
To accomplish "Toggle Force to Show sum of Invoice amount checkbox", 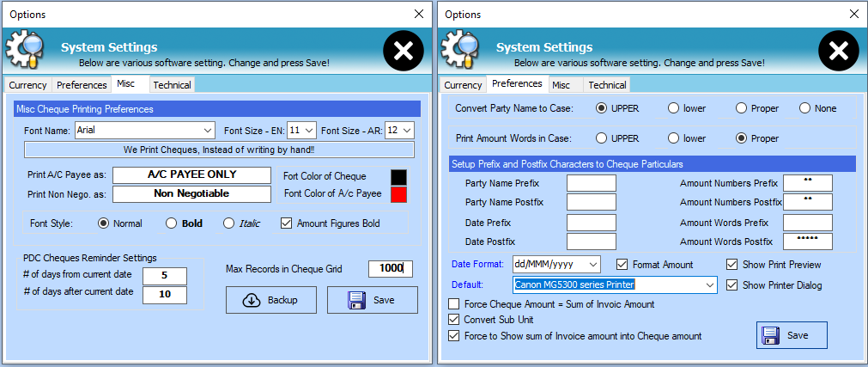I will 454,336.
